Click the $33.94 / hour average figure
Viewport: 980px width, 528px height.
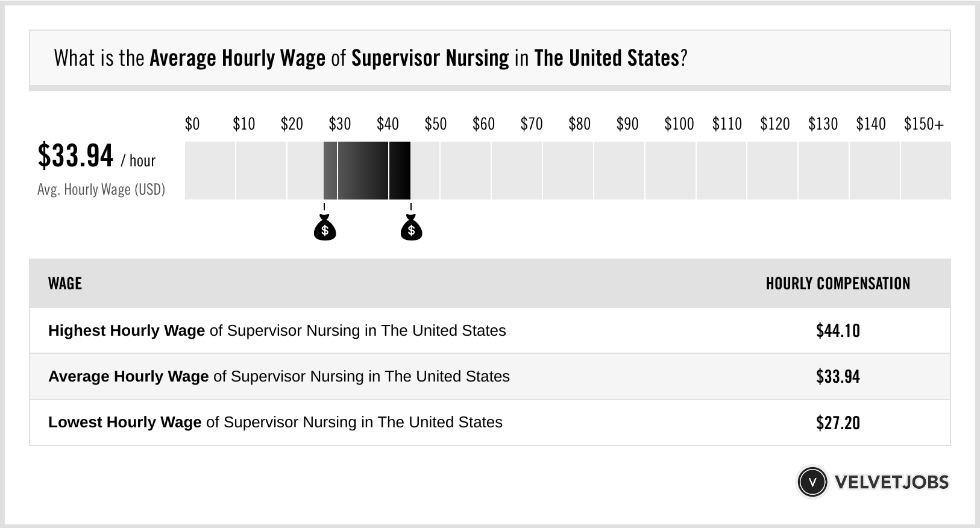(96, 156)
